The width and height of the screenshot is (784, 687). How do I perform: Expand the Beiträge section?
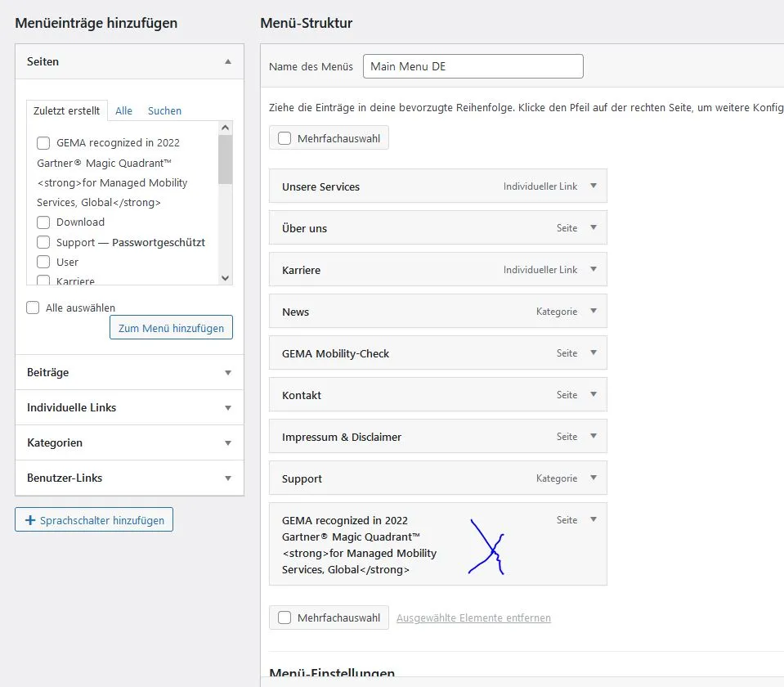click(129, 372)
